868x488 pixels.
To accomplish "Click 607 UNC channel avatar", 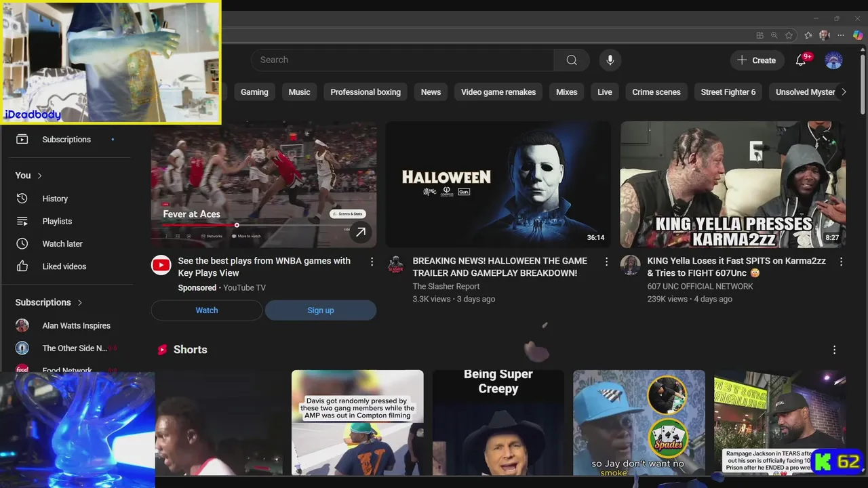I will [x=630, y=265].
